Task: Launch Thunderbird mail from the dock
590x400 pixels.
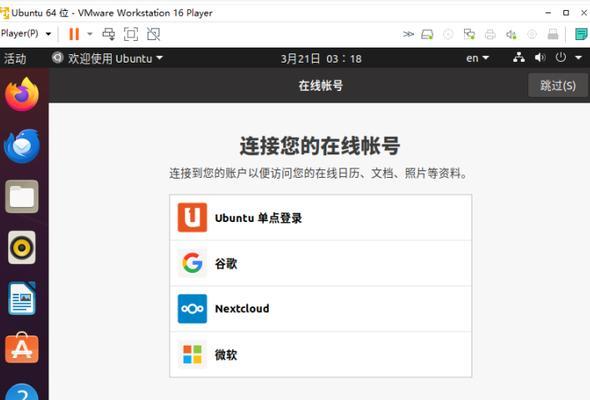Action: coord(22,146)
